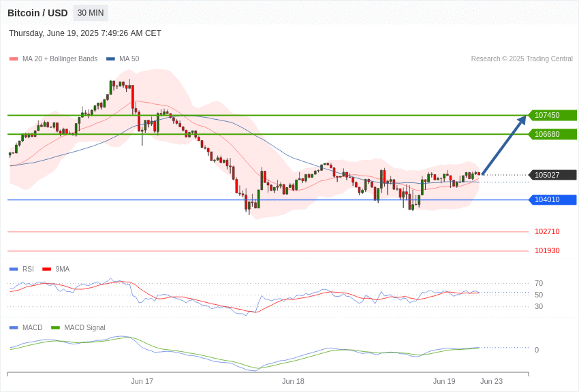Click the Jun 19 date axis label
579x392 pixels.
pyautogui.click(x=444, y=381)
